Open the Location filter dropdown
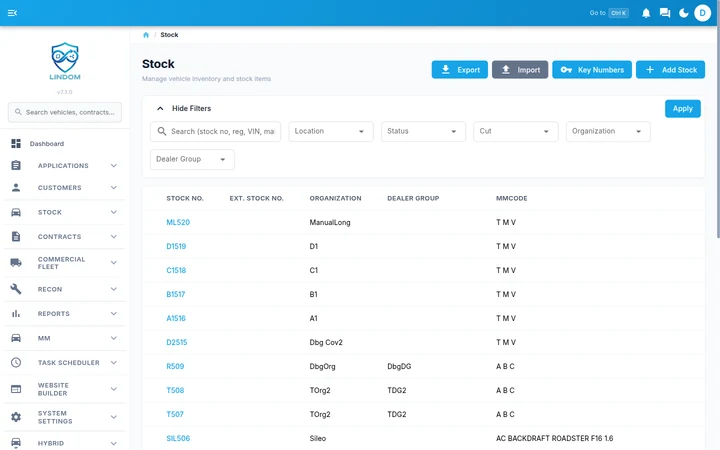This screenshot has height=450, width=720. pyautogui.click(x=331, y=131)
